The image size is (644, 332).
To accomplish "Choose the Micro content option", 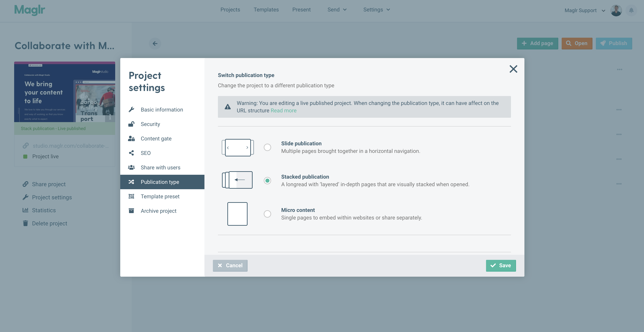I will pyautogui.click(x=267, y=214).
